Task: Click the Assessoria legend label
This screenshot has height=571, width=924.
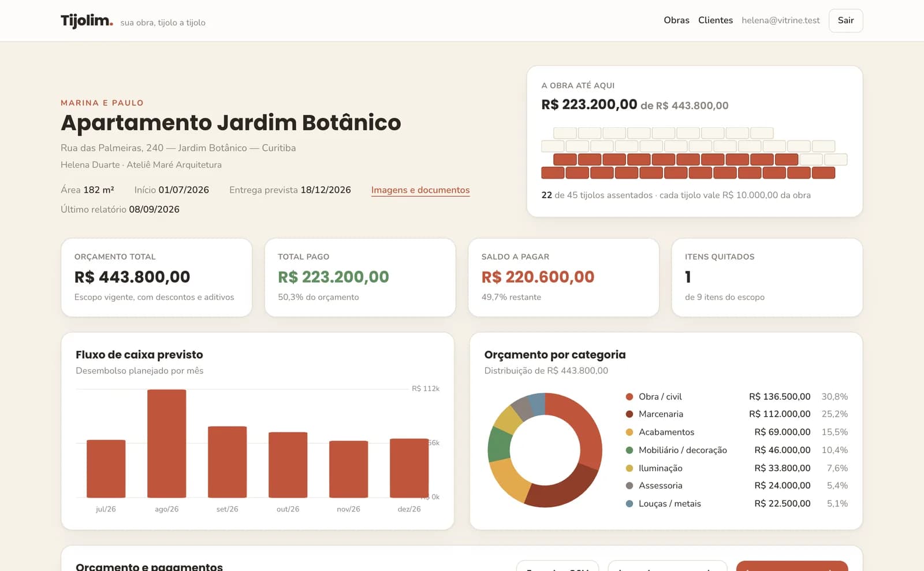Action: (661, 485)
